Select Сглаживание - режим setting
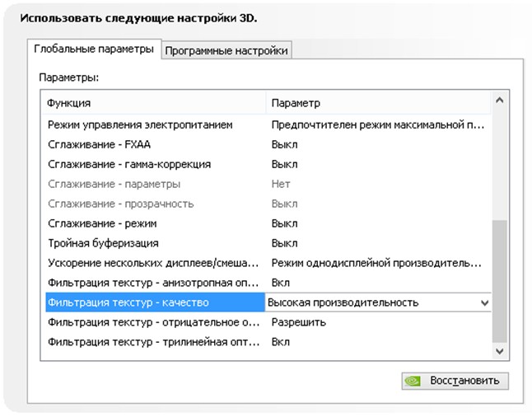The height and width of the screenshot is (417, 532). click(x=102, y=223)
